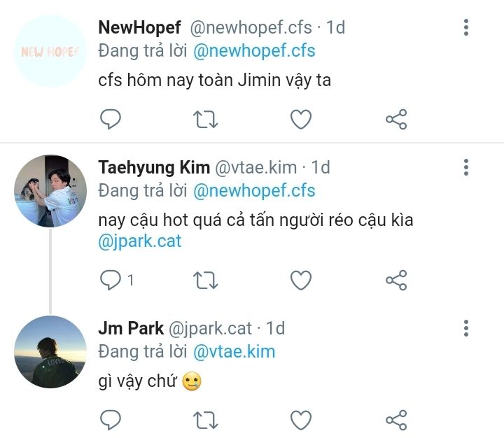Retweet NewHopef's post about Jimin
The image size is (504, 438).
pos(205,120)
